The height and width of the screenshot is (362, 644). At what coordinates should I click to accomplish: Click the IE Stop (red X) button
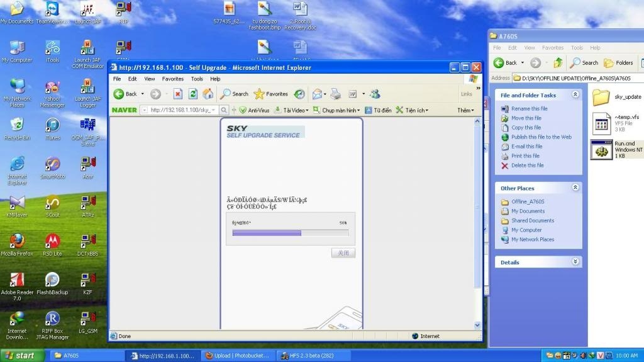click(x=178, y=94)
